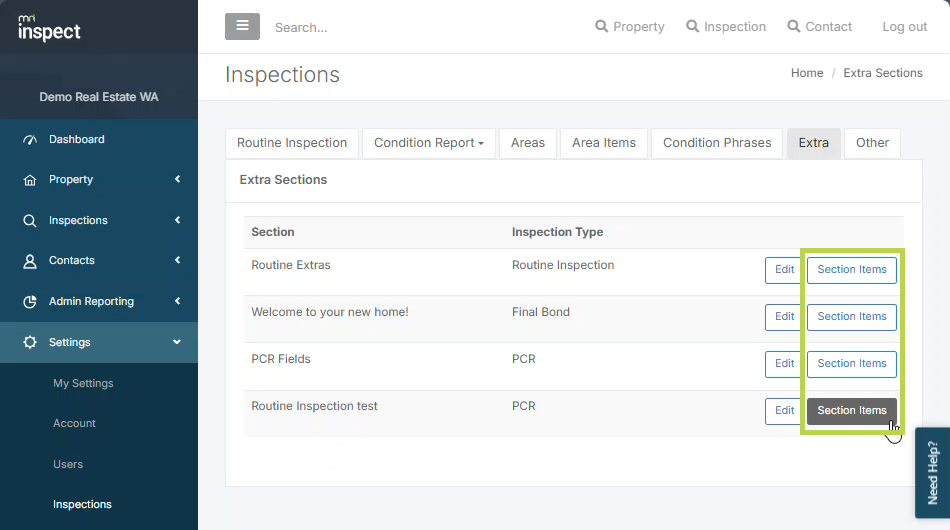
Task: Open Inspections under Settings submenu
Action: 82,505
